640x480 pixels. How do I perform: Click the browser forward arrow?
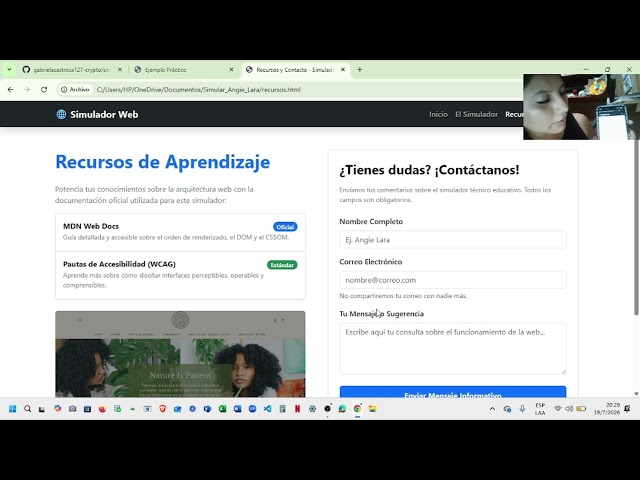coord(27,89)
